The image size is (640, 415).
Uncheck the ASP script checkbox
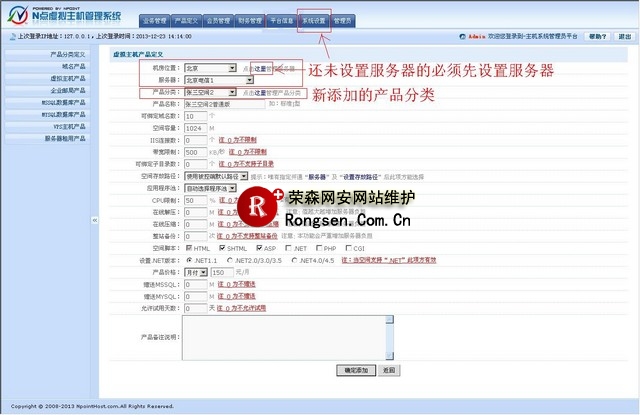[260, 247]
